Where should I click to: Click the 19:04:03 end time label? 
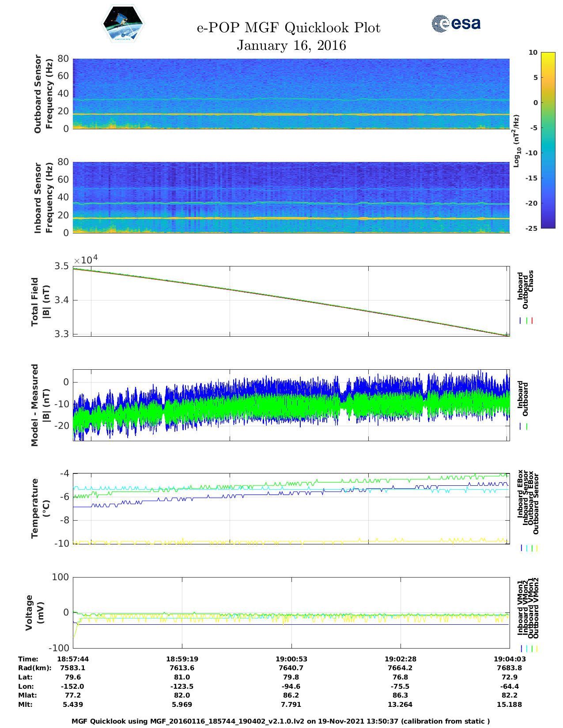pyautogui.click(x=509, y=659)
